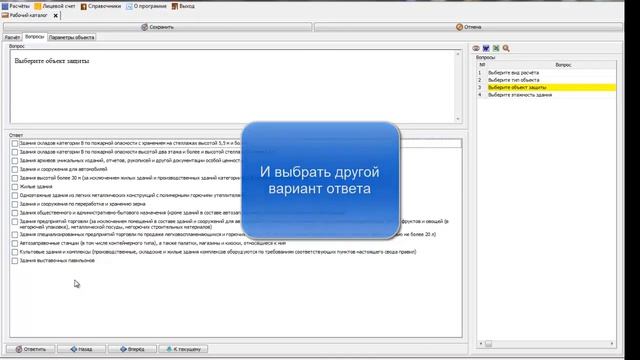
Task: Check Автозаправочные станции option
Action: pyautogui.click(x=15, y=243)
